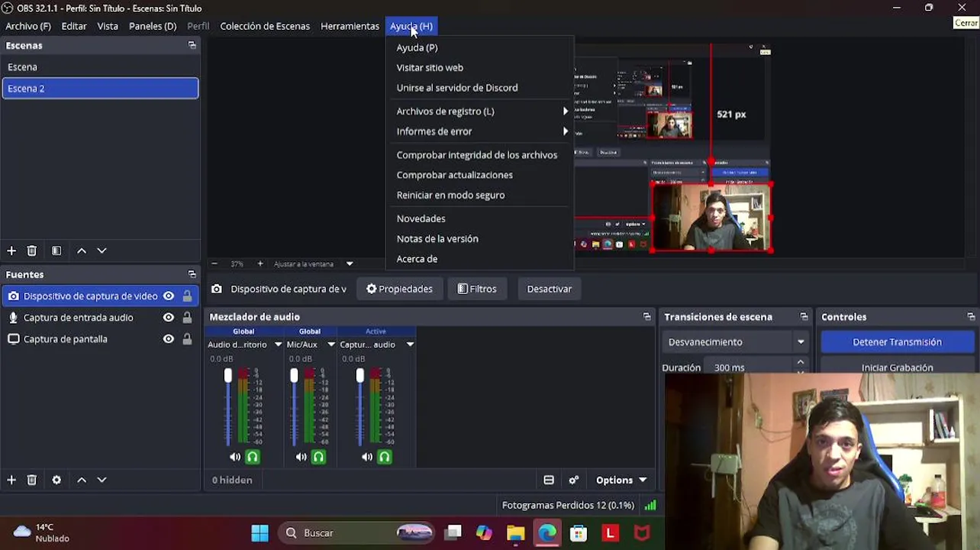Viewport: 980px width, 550px height.
Task: Click Detener Transmisión button
Action: pyautogui.click(x=897, y=341)
